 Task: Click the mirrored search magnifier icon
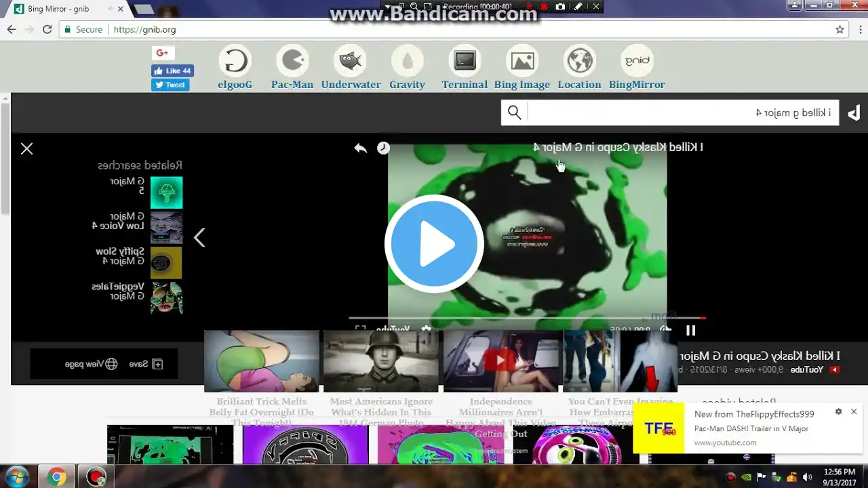coord(515,113)
